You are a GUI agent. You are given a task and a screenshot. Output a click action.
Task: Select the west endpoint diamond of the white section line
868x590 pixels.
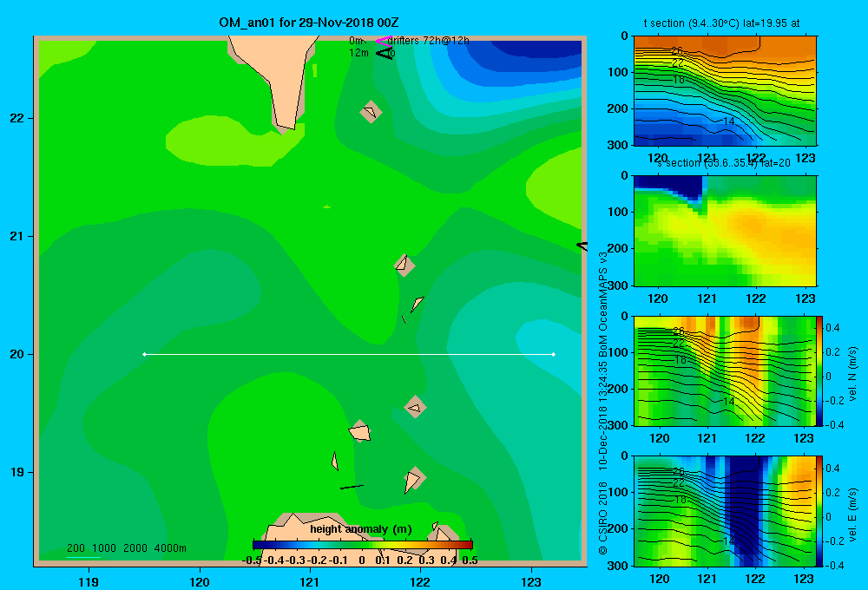pos(144,354)
